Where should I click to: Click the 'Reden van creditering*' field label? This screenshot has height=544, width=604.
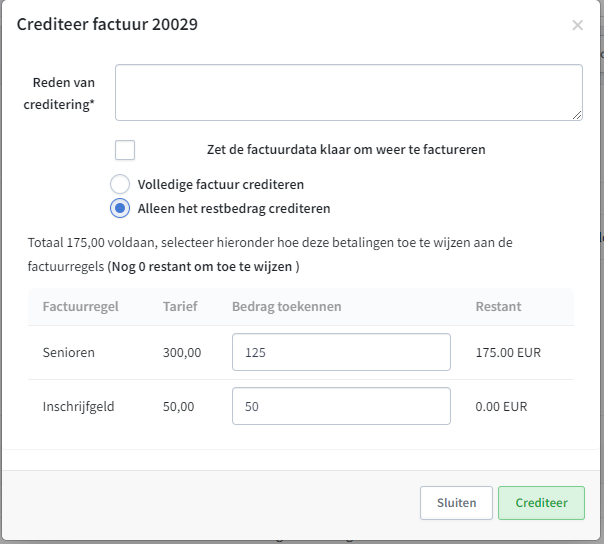click(x=59, y=93)
